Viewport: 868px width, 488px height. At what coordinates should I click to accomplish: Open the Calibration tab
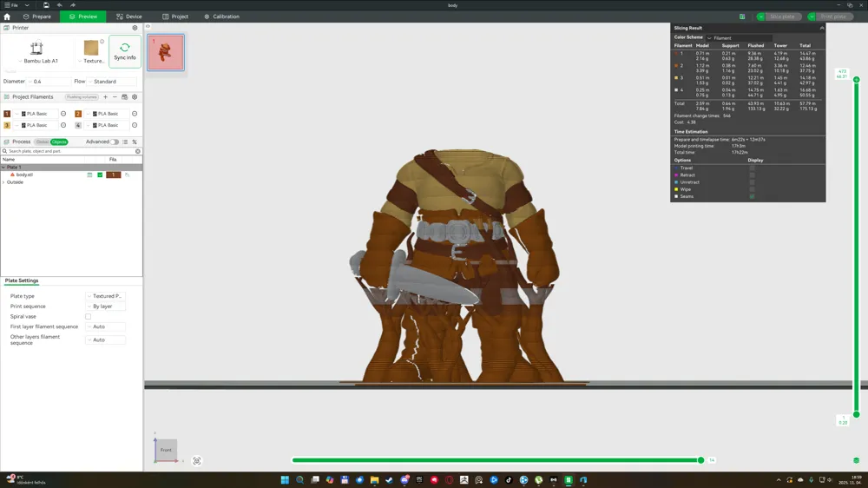[221, 16]
